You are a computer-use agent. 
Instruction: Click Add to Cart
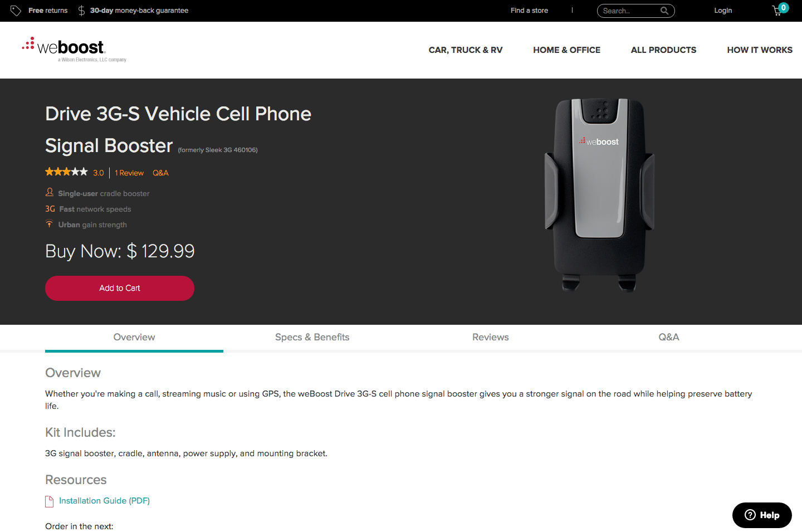tap(119, 288)
